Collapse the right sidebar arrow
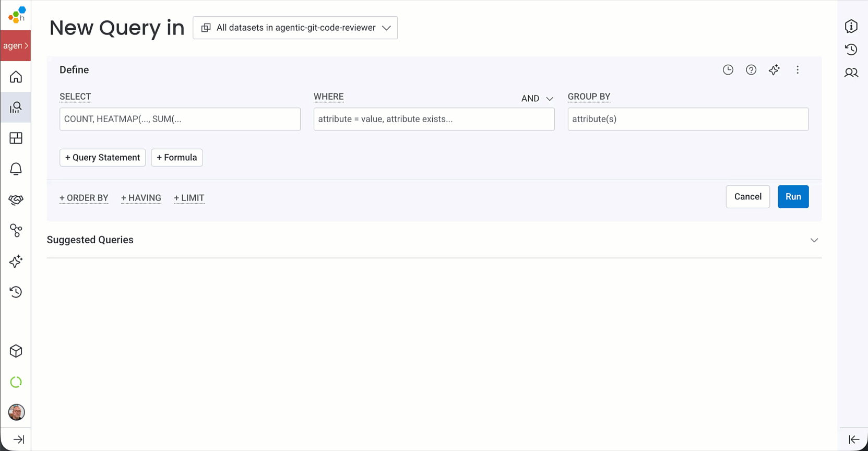 point(854,440)
